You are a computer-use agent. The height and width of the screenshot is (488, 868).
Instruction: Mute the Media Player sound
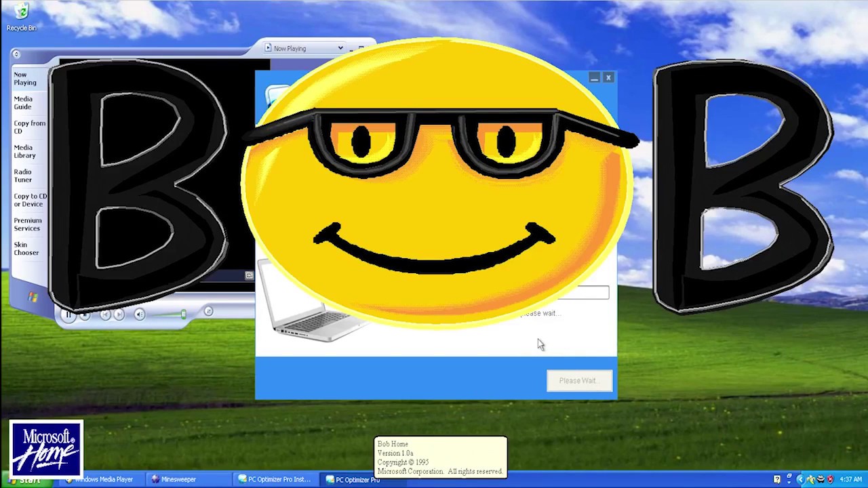coord(139,314)
